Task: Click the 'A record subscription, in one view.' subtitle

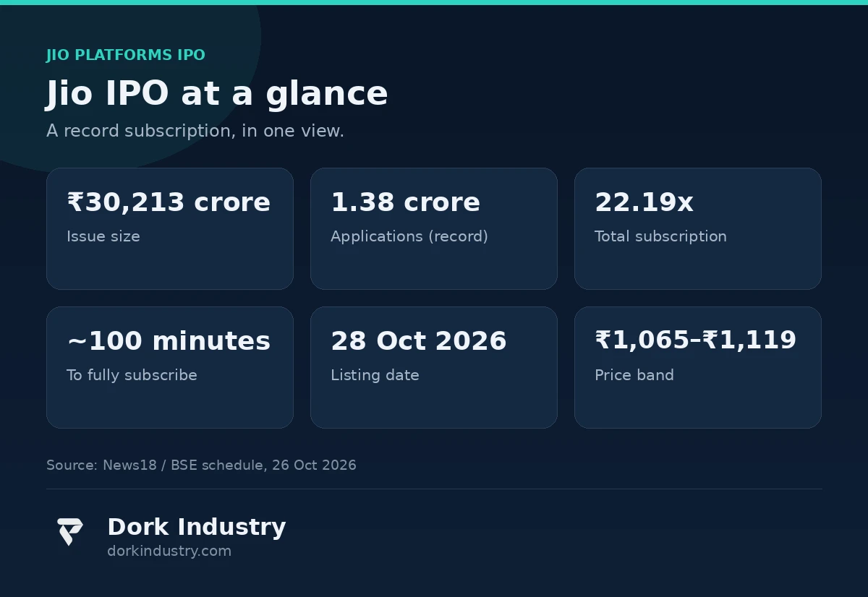Action: pyautogui.click(x=195, y=132)
